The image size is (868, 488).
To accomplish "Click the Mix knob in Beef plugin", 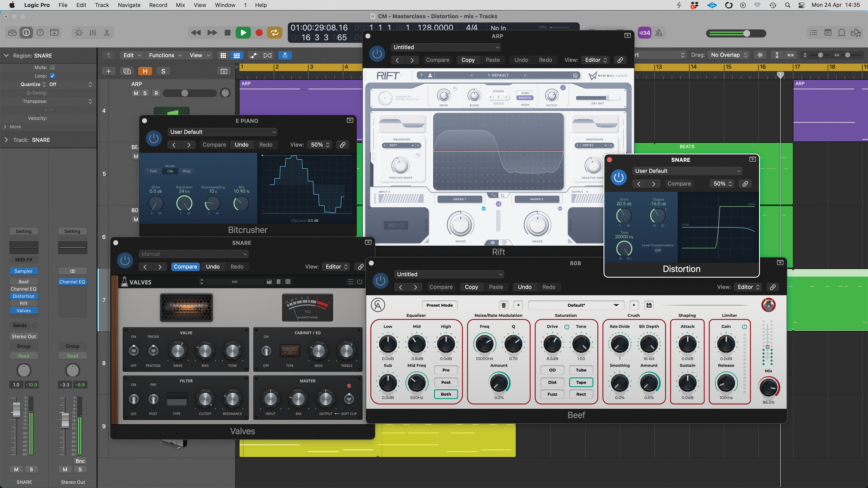I will pyautogui.click(x=769, y=387).
